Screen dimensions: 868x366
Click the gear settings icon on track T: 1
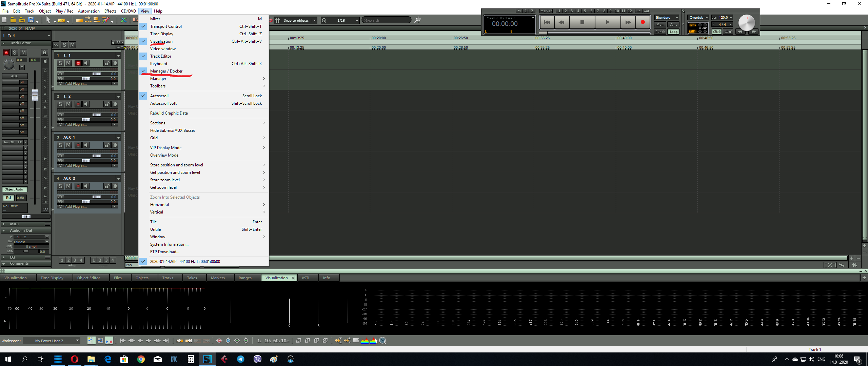coord(115,63)
